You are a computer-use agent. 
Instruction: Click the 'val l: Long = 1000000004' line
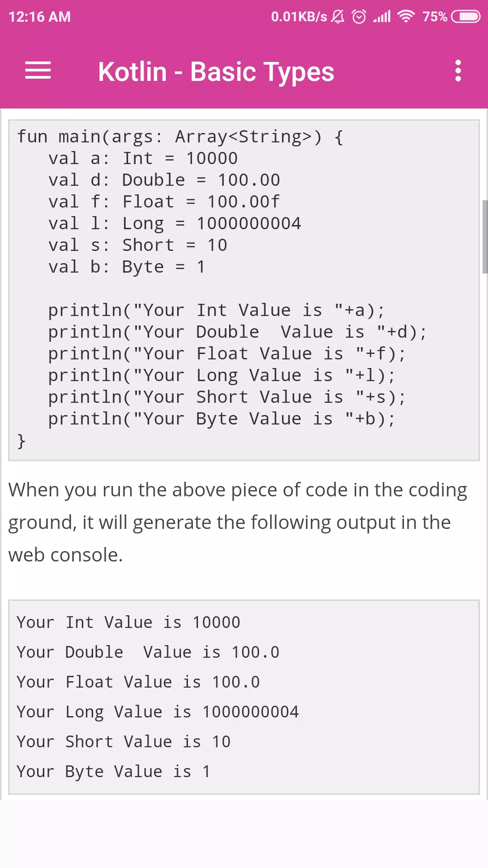tap(174, 223)
